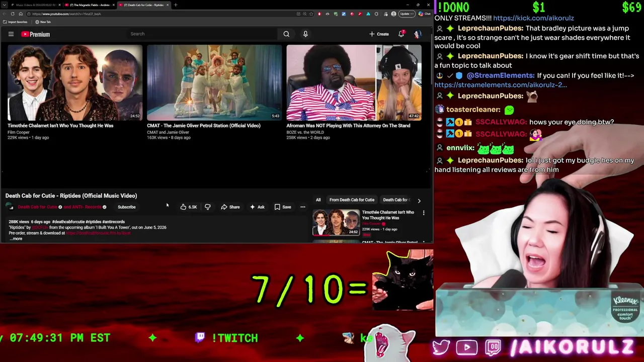
Task: Open Import favorites bookmark
Action: pyautogui.click(x=15, y=22)
